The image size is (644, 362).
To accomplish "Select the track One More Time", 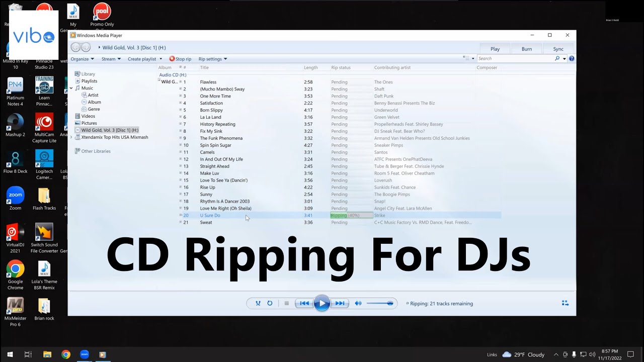I will [x=215, y=96].
